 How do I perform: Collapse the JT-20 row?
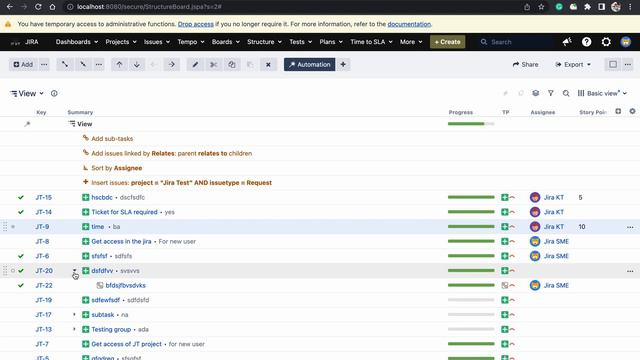pyautogui.click(x=74, y=270)
